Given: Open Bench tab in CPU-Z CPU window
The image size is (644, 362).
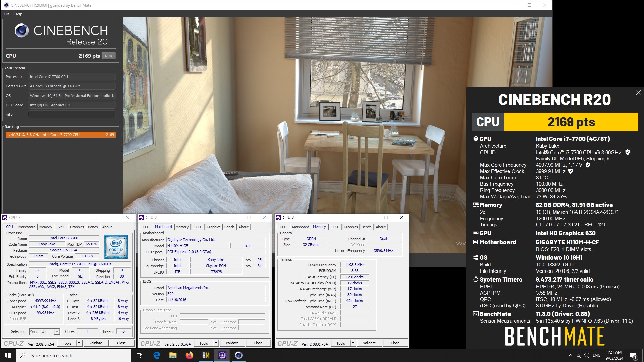Looking at the screenshot, I should tap(93, 227).
